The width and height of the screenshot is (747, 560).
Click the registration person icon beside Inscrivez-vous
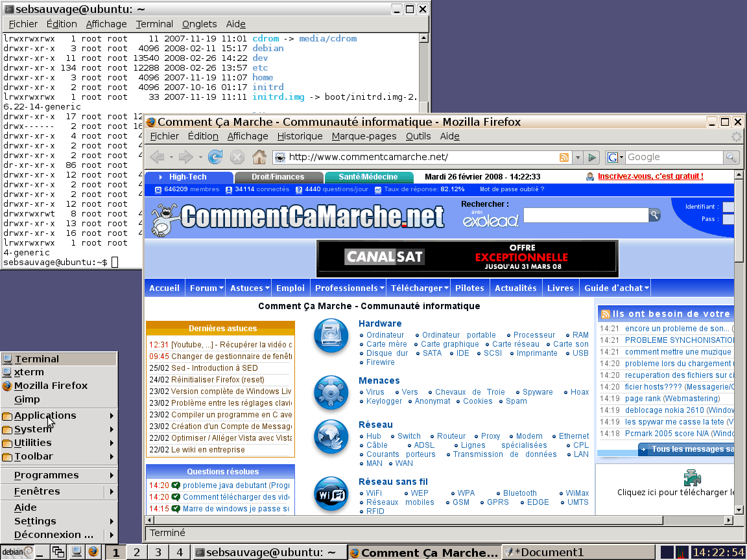(x=590, y=177)
